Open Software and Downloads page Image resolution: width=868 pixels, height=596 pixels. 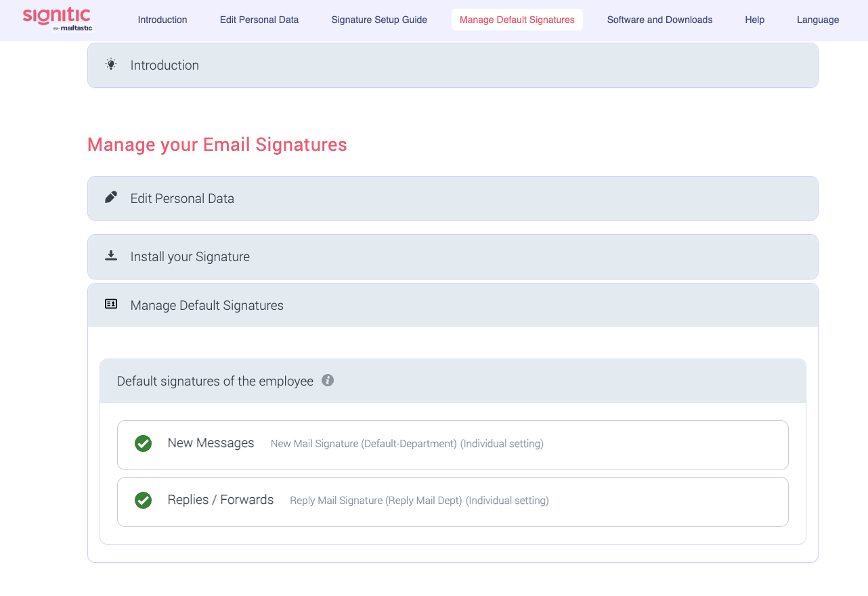(x=659, y=20)
